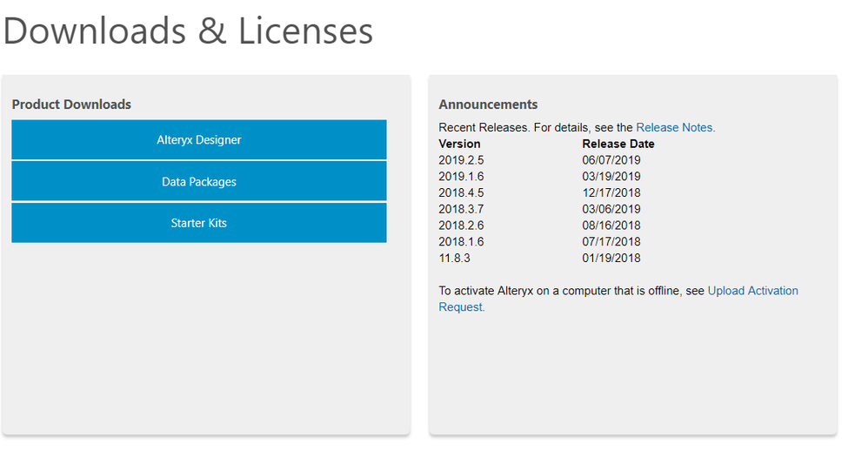The image size is (868, 451).
Task: Click the Announcements heading
Action: click(x=488, y=104)
